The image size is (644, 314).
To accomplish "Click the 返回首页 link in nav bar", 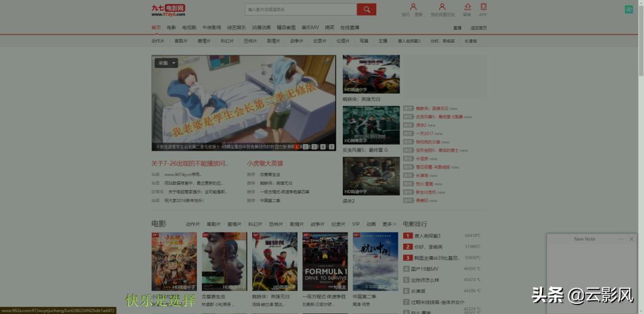I will 478,28.
